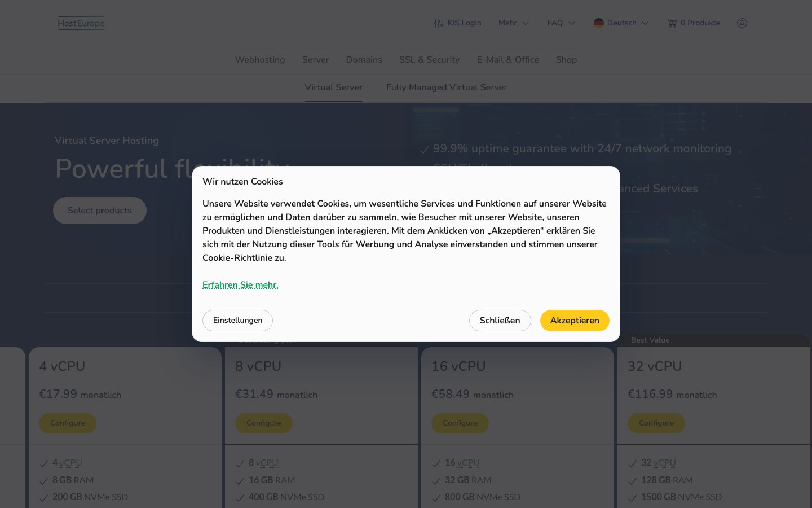Switch to Virtual Server tab
Image resolution: width=812 pixels, height=508 pixels.
(x=334, y=87)
